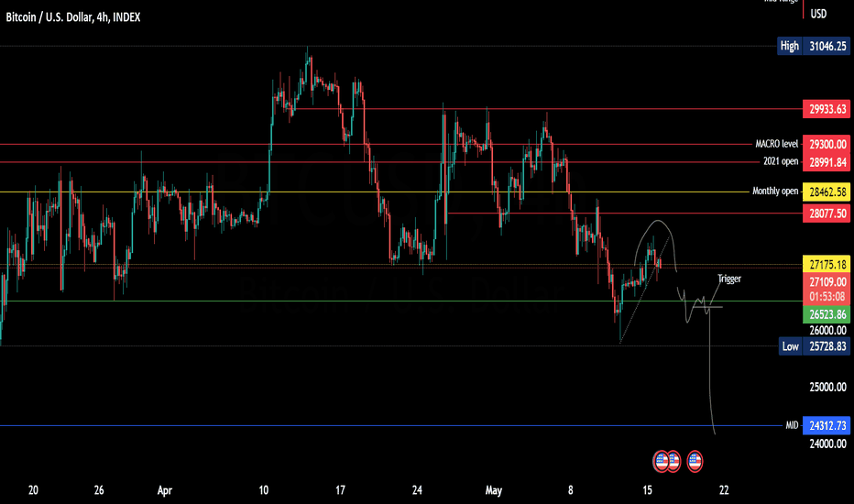Select the blue 24312.73 price tag

[827, 425]
